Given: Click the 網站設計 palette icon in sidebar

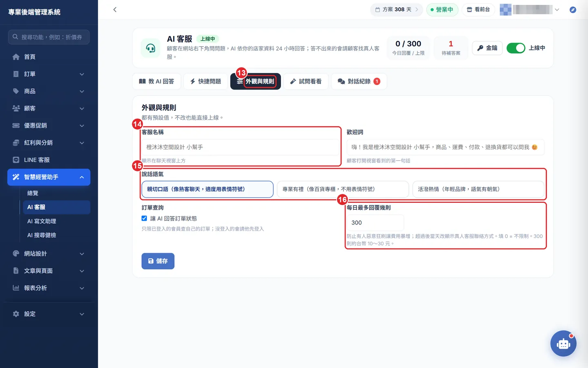Looking at the screenshot, I should (x=16, y=254).
